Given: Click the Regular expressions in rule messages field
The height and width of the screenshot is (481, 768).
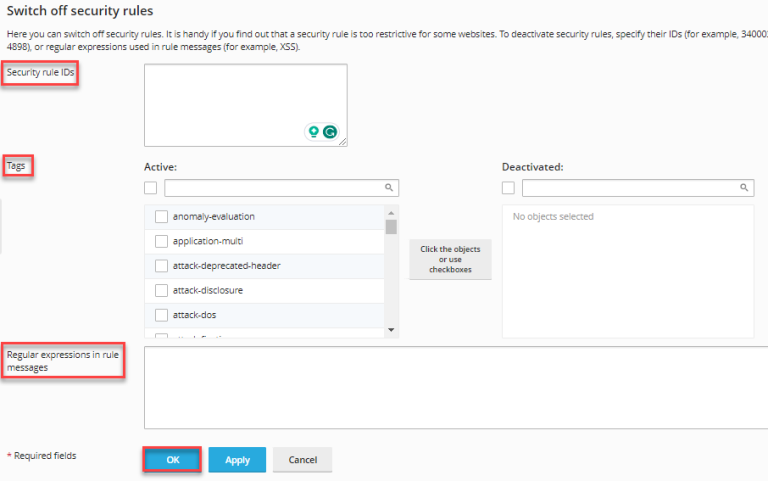Looking at the screenshot, I should [455, 387].
